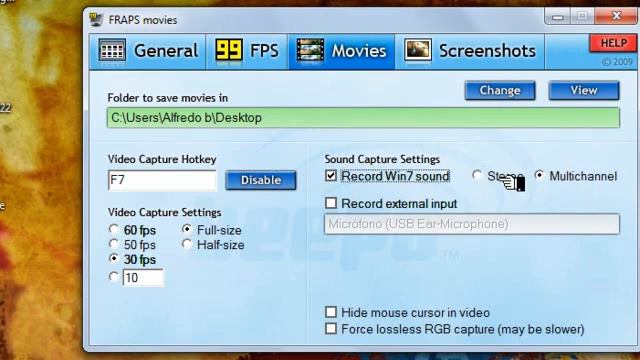The height and width of the screenshot is (360, 640).
Task: Click the yellow 99 FPS icon
Action: point(229,50)
